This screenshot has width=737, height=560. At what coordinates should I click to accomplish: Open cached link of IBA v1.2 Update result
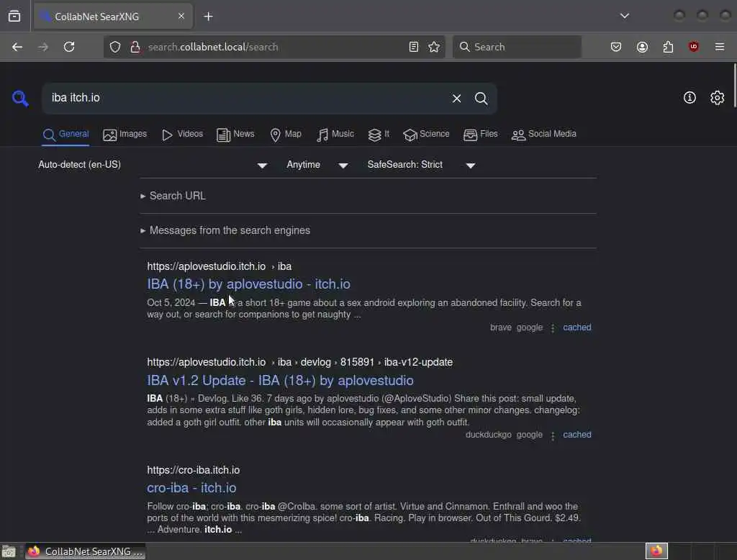point(577,435)
